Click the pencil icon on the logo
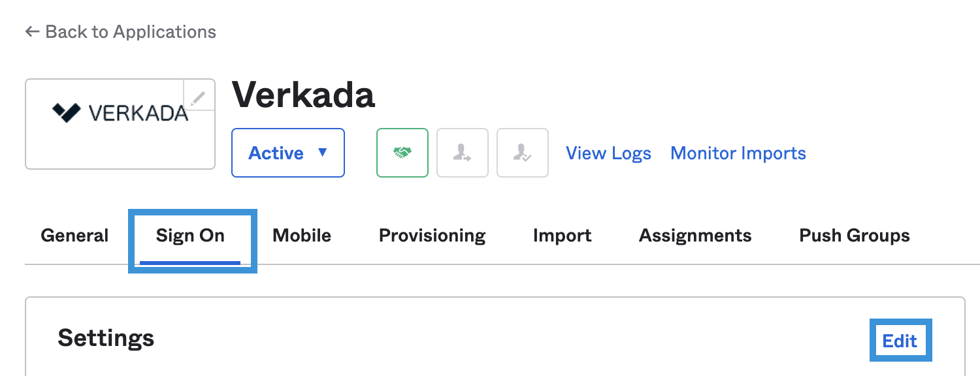Screen dimensions: 980x376 199,97
